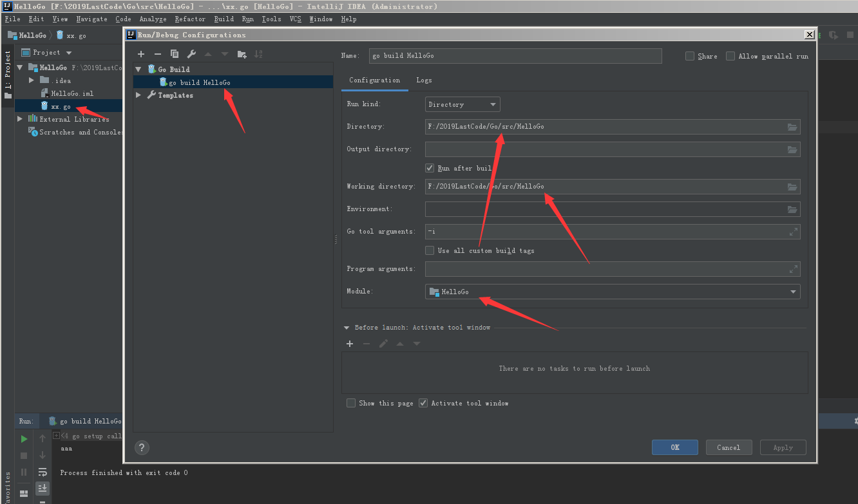
Task: Browse for Output directory folder icon
Action: coord(792,149)
